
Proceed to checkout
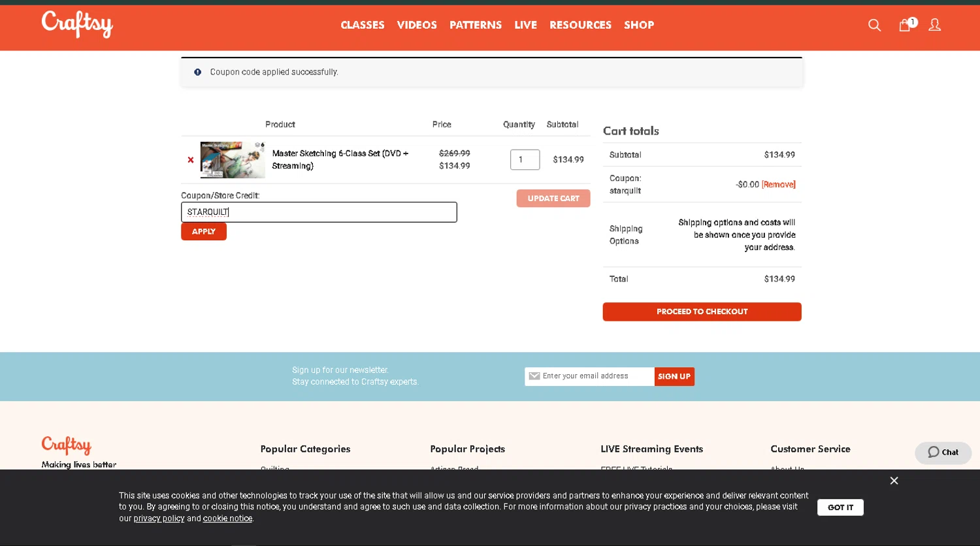coord(702,312)
